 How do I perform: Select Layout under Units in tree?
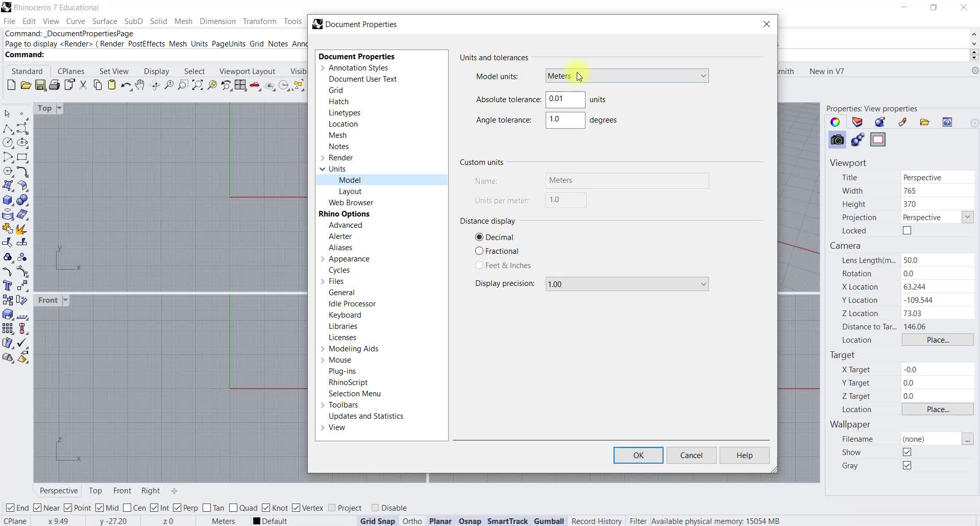350,192
